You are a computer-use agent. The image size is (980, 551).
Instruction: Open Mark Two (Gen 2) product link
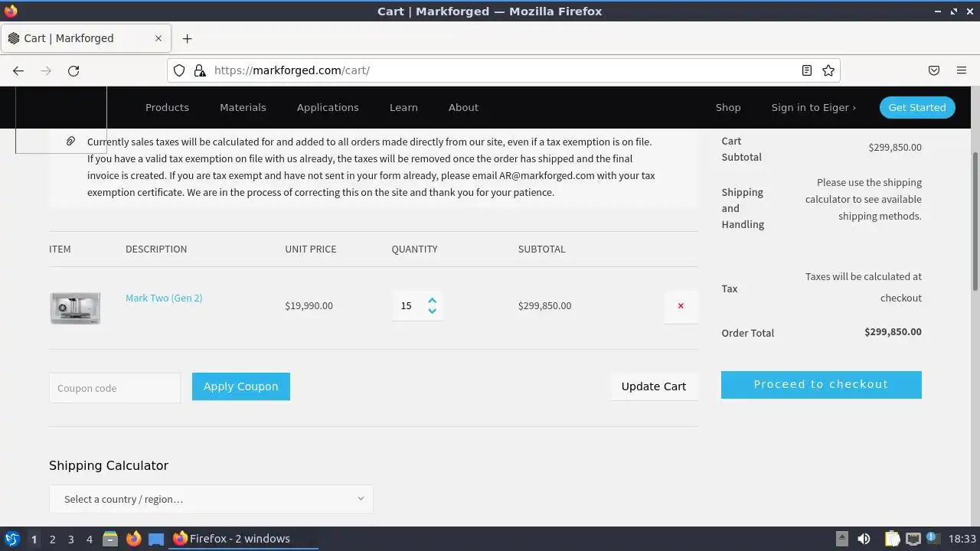pos(164,298)
